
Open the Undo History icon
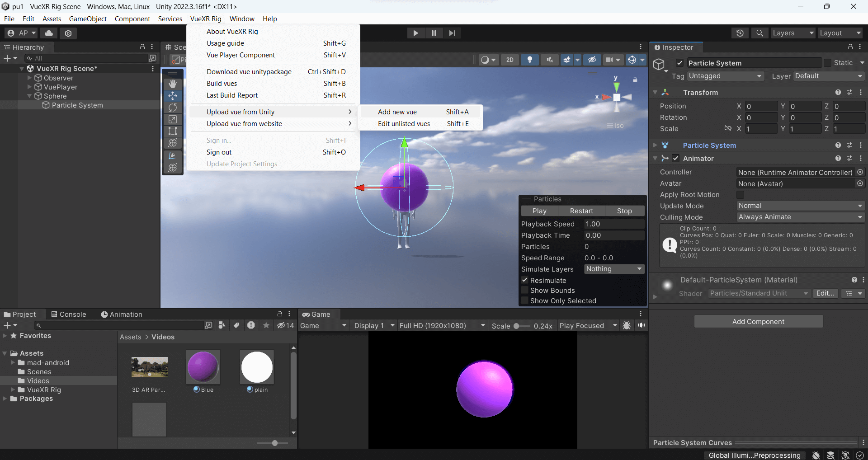740,33
